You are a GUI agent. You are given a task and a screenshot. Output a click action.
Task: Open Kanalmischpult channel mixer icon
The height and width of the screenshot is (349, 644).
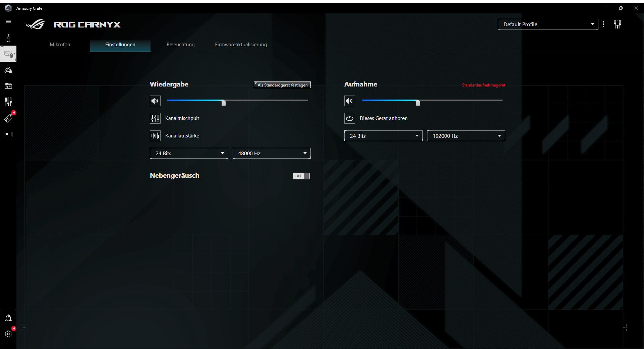155,118
